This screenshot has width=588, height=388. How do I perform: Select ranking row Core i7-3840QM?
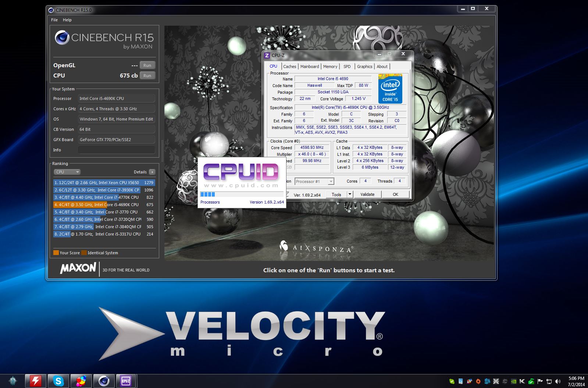point(104,227)
